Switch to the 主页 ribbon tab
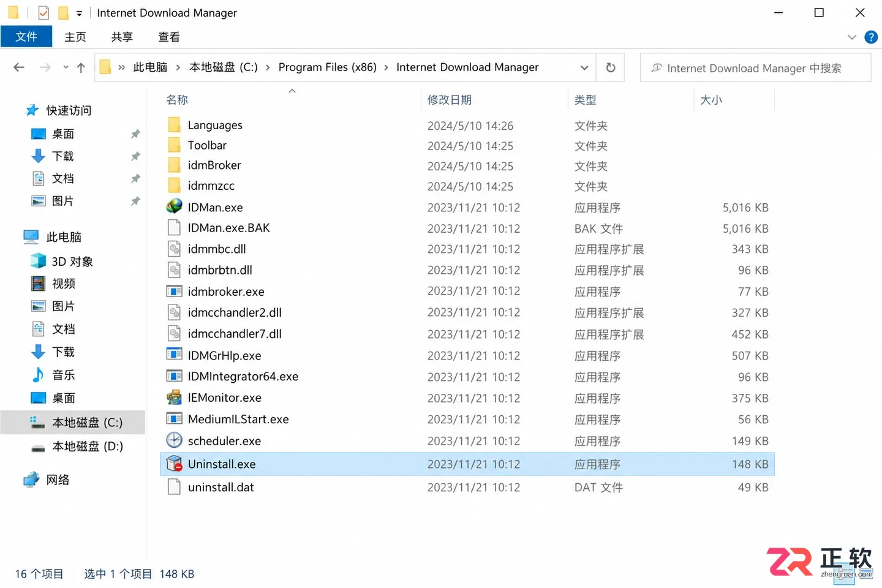Viewport: 882px width, 588px height. pos(75,37)
